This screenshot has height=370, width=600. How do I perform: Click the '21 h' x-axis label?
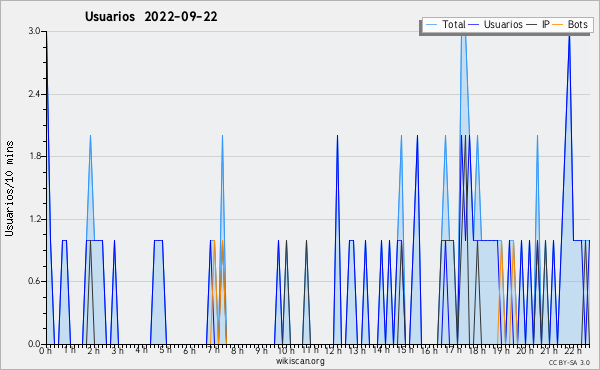click(x=549, y=350)
